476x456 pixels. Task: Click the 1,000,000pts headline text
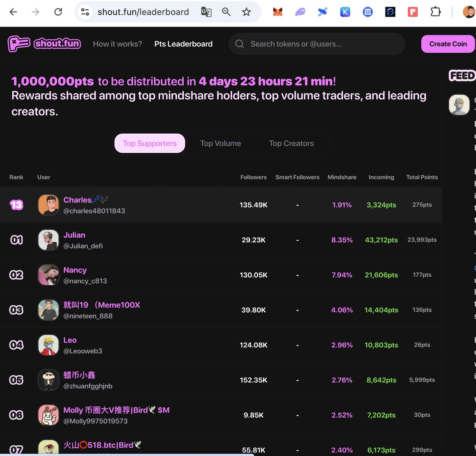point(53,81)
